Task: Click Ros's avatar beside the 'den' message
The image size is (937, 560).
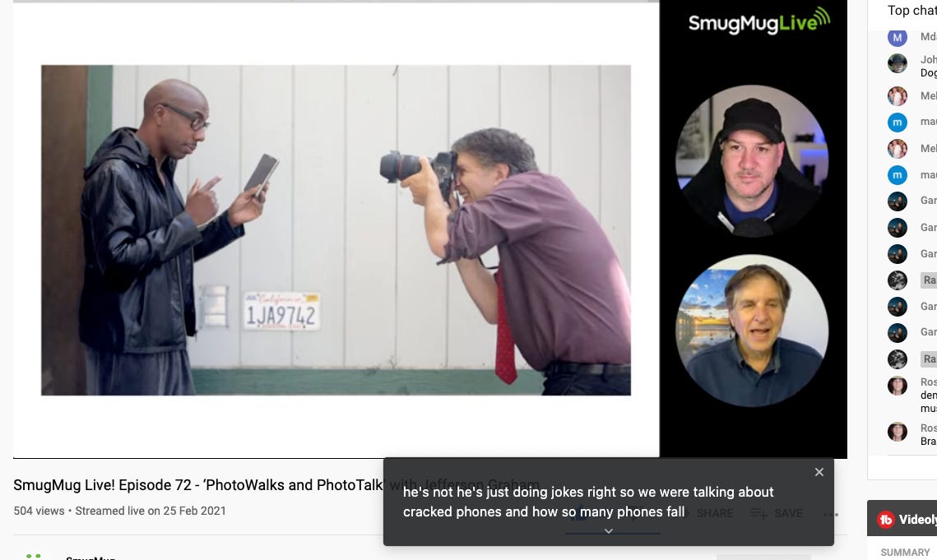Action: tap(897, 386)
